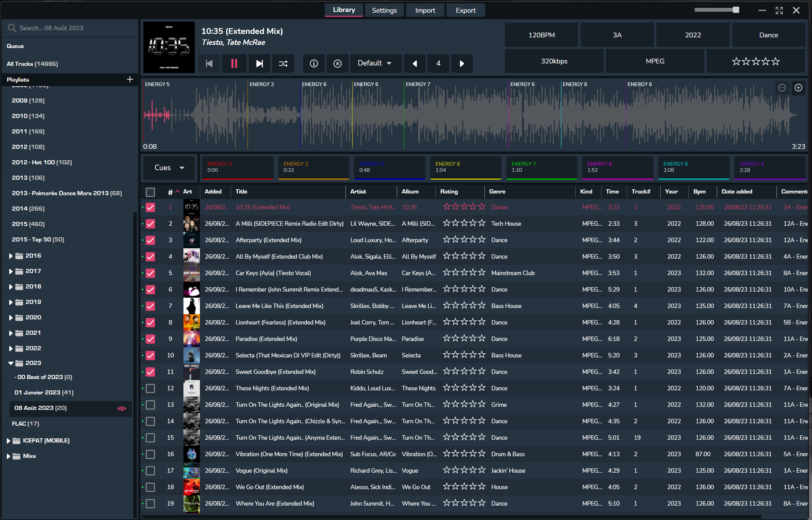Image resolution: width=812 pixels, height=520 pixels.
Task: Skip to the next track
Action: 259,63
